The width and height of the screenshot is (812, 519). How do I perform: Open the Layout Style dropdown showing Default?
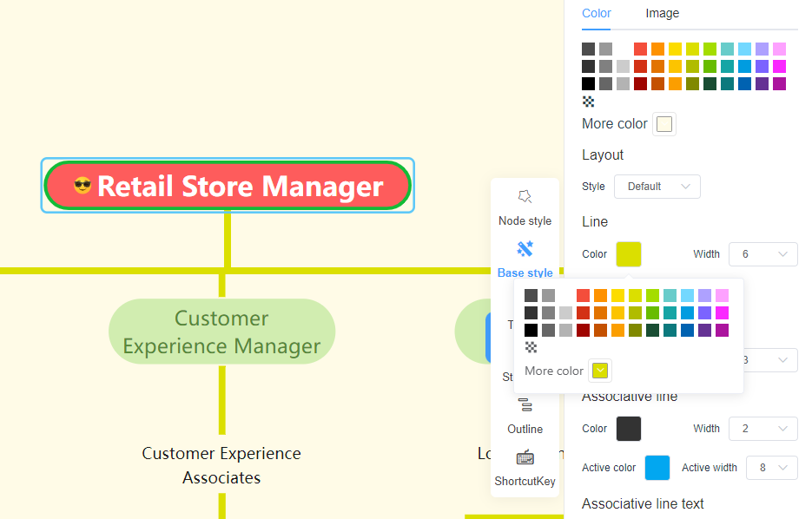[657, 187]
